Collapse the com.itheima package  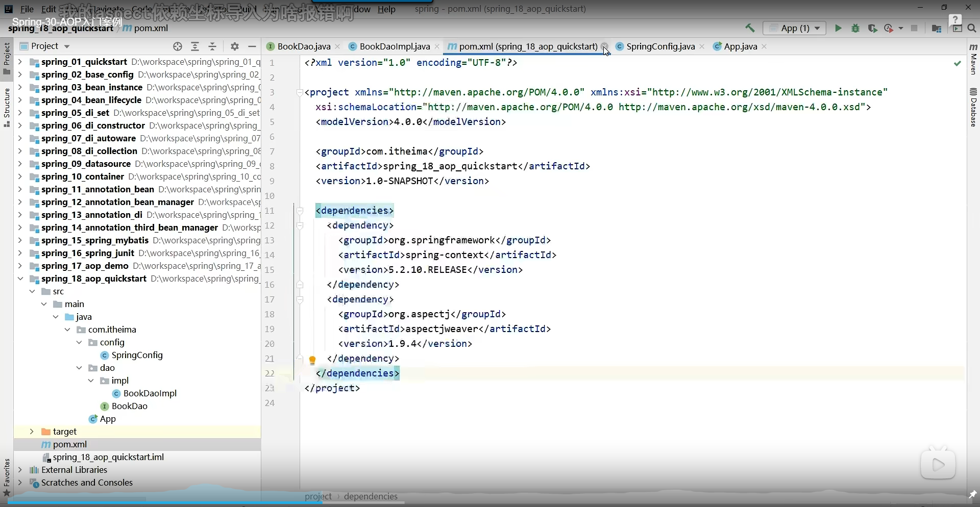click(x=67, y=329)
